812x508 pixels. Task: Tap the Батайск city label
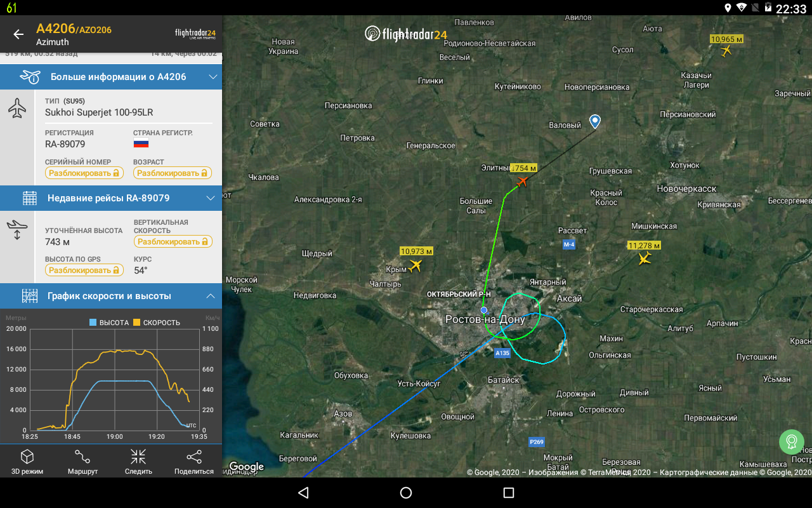[x=504, y=380]
